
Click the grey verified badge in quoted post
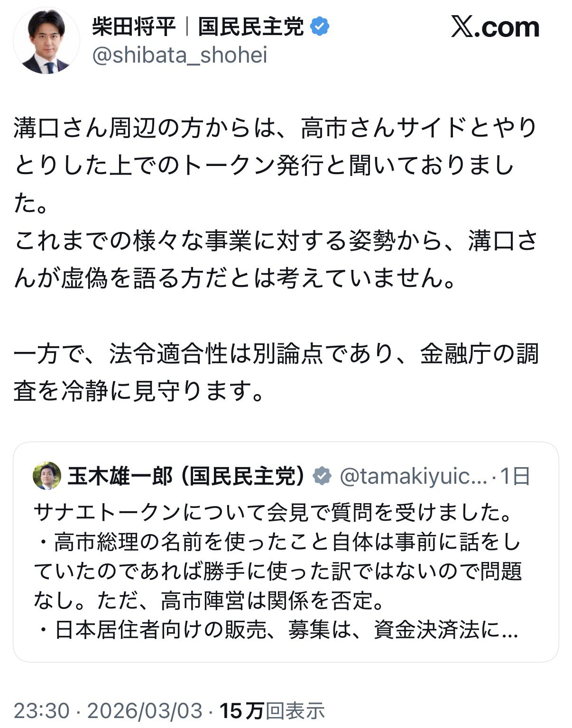click(x=323, y=476)
